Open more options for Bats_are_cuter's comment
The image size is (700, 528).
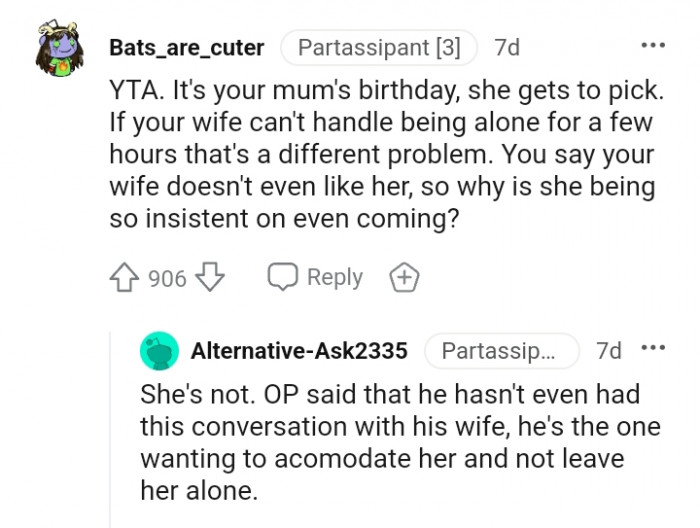653,46
